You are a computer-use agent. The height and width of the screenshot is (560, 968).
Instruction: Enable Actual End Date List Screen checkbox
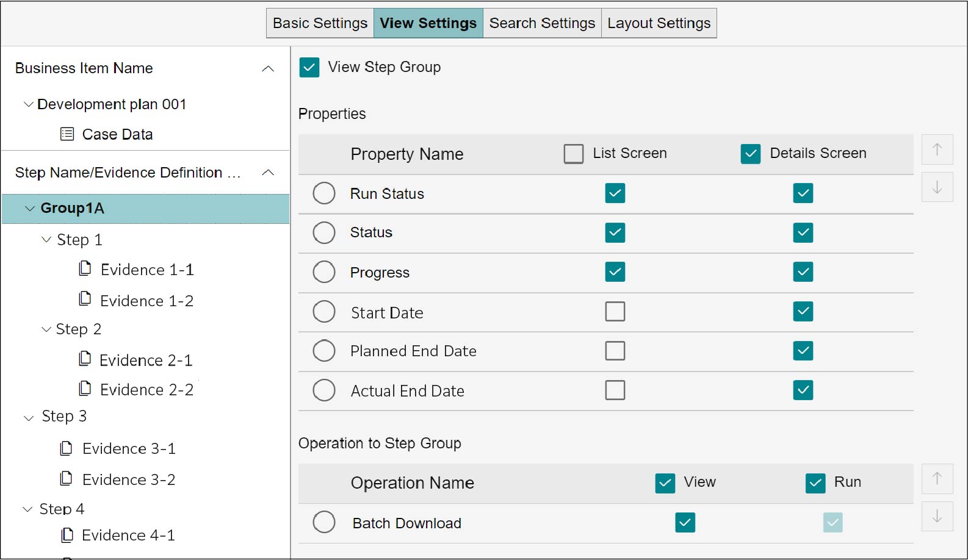615,390
